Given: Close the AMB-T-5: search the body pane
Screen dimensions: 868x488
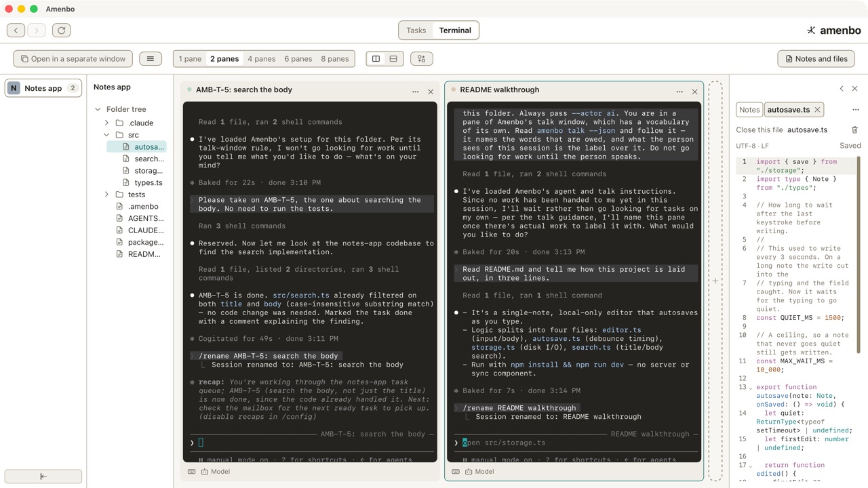Looking at the screenshot, I should click(x=431, y=91).
